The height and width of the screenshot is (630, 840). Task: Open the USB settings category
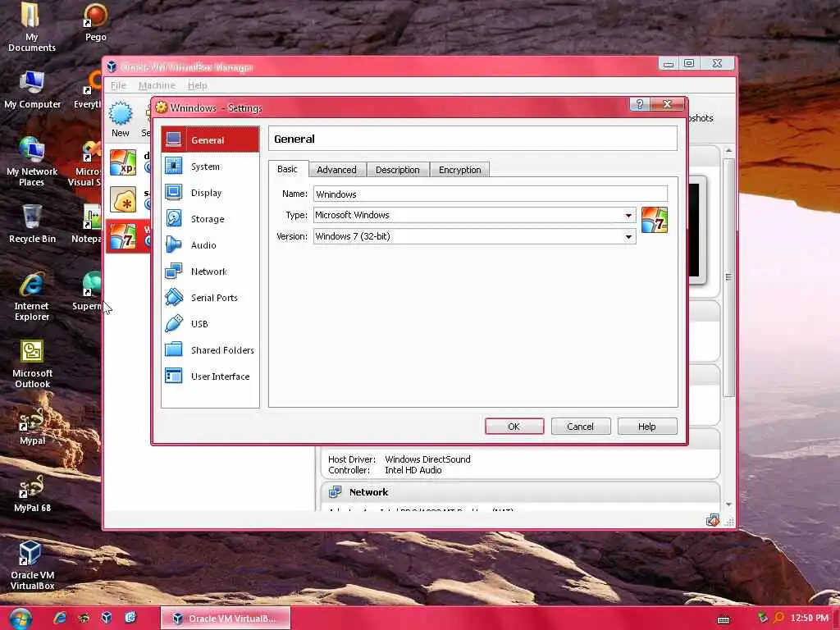[x=210, y=323]
